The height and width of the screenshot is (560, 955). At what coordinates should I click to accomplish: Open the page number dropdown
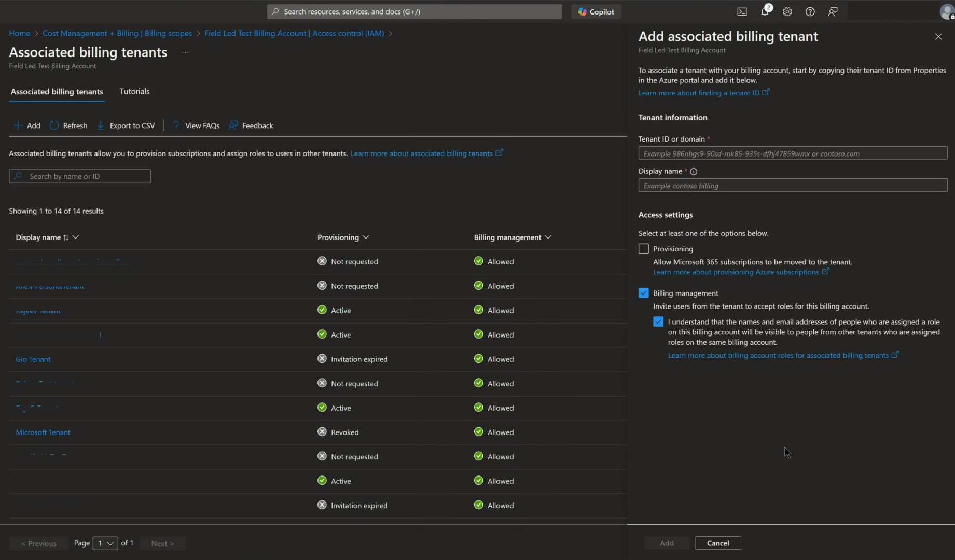[x=105, y=543]
